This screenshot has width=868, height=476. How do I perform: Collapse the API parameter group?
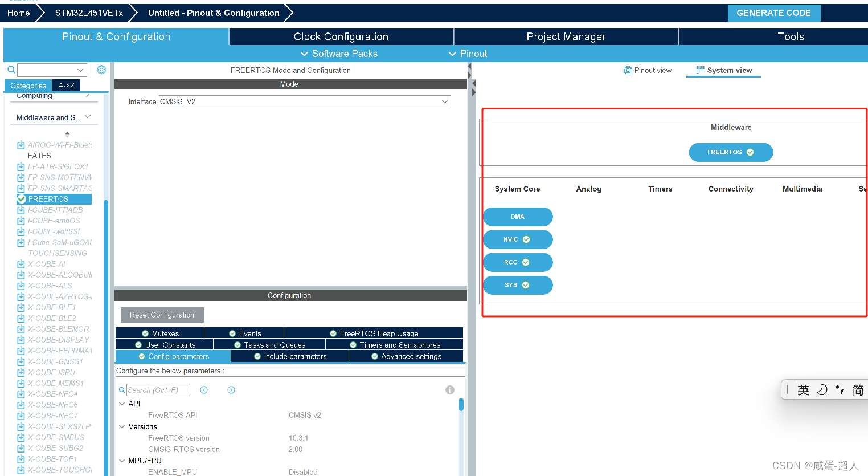click(x=122, y=404)
